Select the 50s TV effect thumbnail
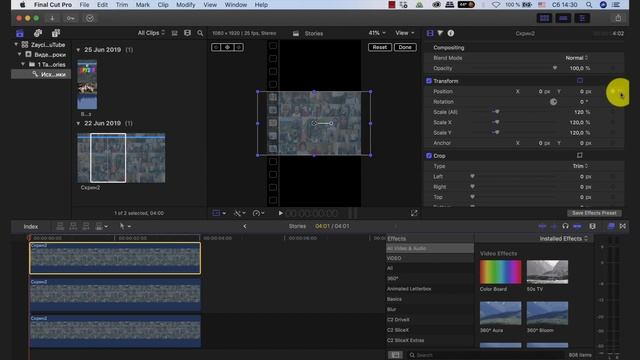The height and width of the screenshot is (360, 640). point(547,272)
